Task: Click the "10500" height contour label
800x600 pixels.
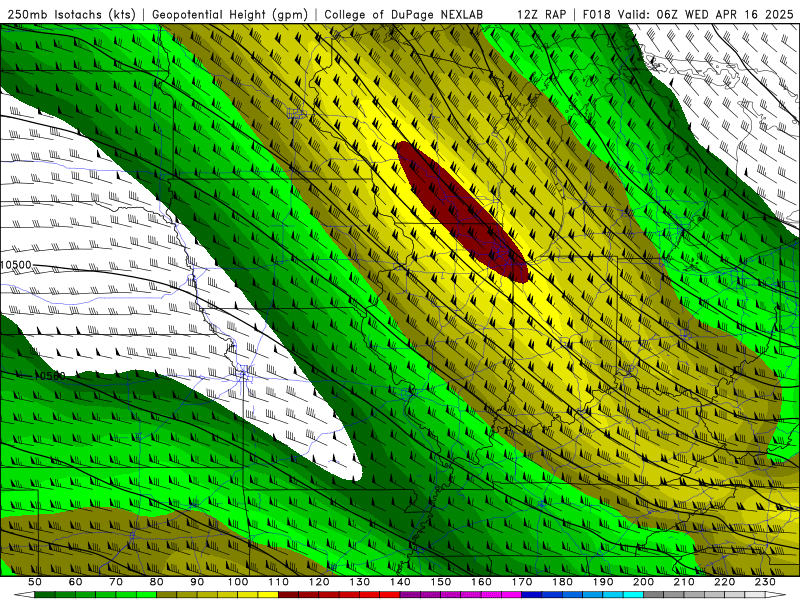Action: click(x=16, y=265)
